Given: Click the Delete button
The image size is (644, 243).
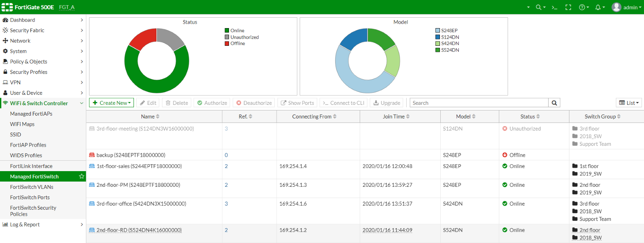Looking at the screenshot, I should click(177, 103).
